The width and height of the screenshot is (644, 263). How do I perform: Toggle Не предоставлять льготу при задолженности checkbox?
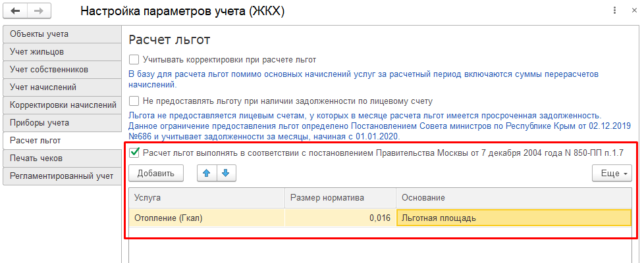pyautogui.click(x=134, y=101)
